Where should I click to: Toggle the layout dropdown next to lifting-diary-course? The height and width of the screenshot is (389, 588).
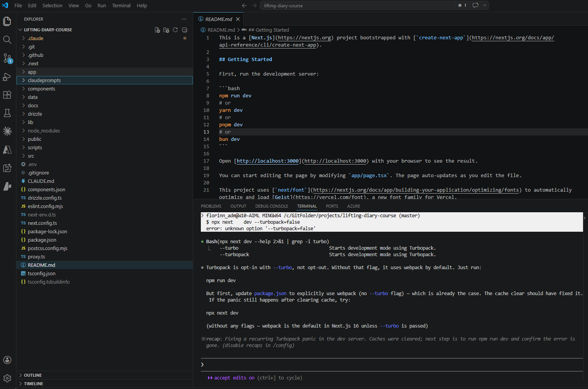[x=485, y=5]
